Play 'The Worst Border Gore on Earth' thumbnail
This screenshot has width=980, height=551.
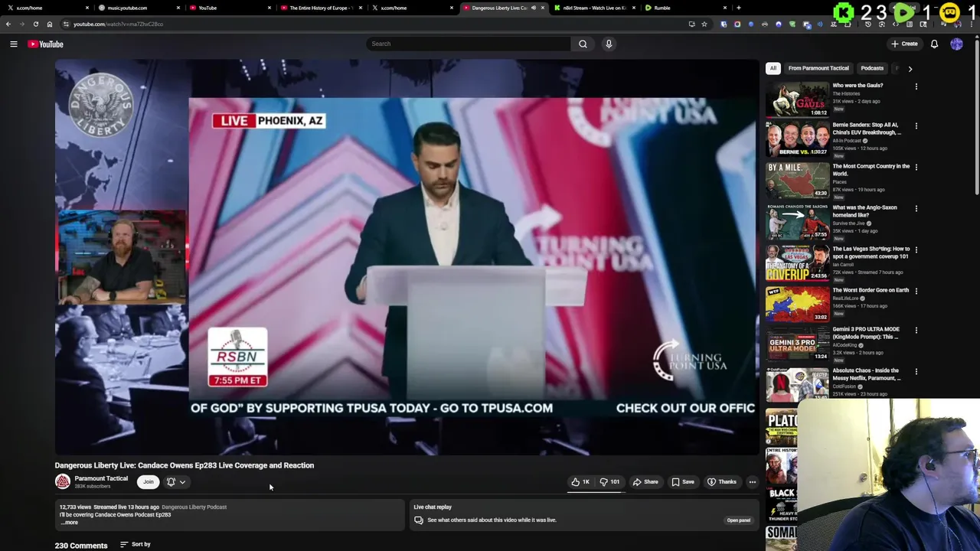point(797,304)
